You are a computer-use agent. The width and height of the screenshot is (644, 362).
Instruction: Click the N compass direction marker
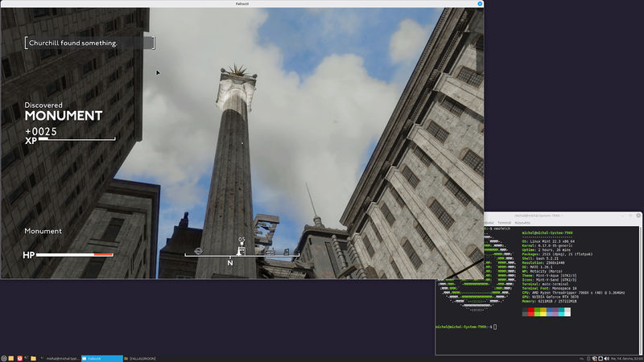coord(230,263)
